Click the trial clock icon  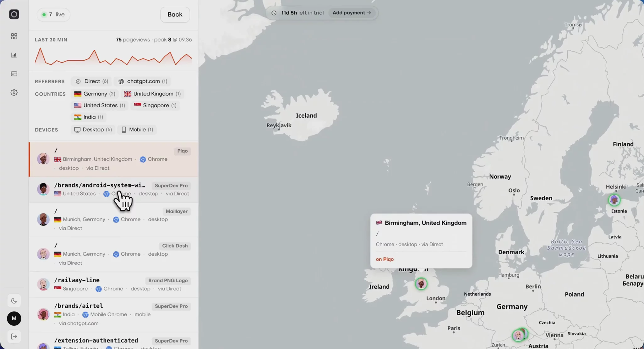(x=274, y=13)
